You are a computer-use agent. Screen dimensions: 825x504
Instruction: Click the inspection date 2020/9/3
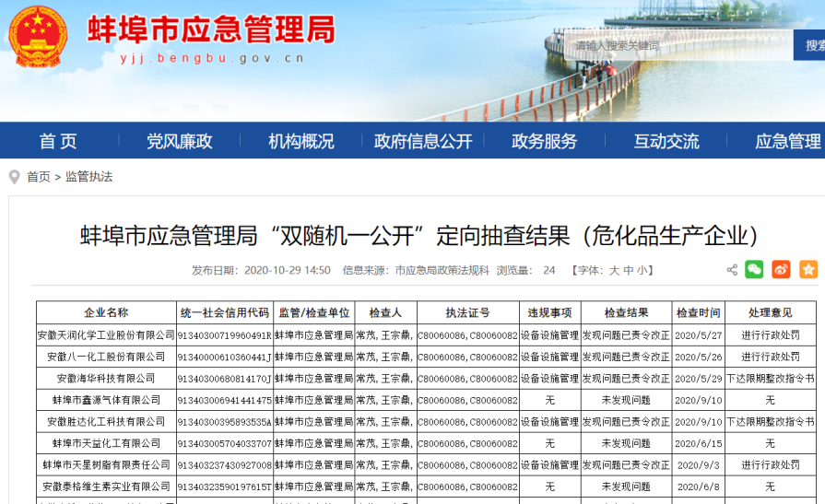click(698, 465)
